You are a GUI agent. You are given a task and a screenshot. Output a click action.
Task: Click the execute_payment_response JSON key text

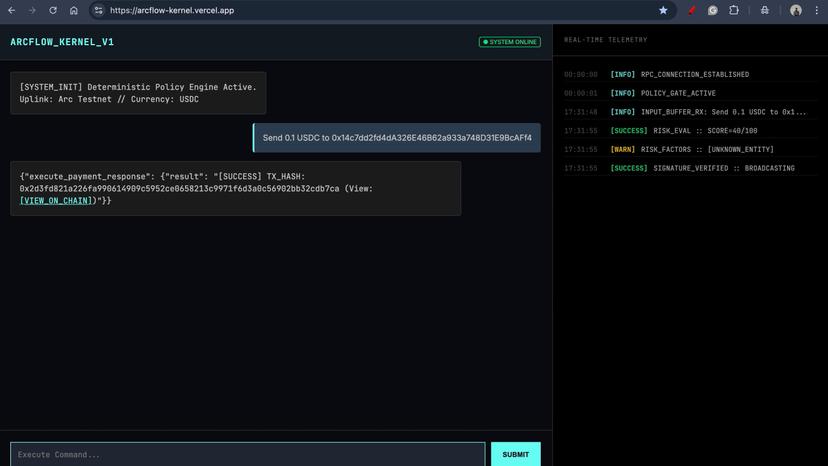point(87,176)
